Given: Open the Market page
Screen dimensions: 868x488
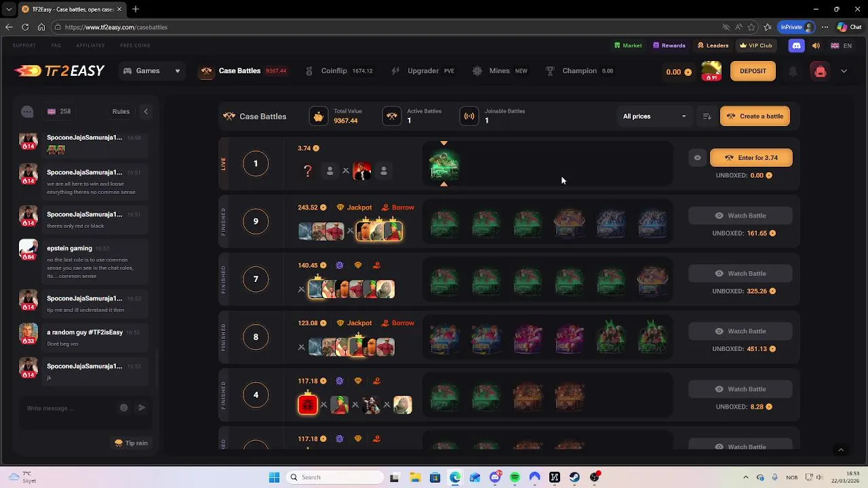Looking at the screenshot, I should pos(628,45).
